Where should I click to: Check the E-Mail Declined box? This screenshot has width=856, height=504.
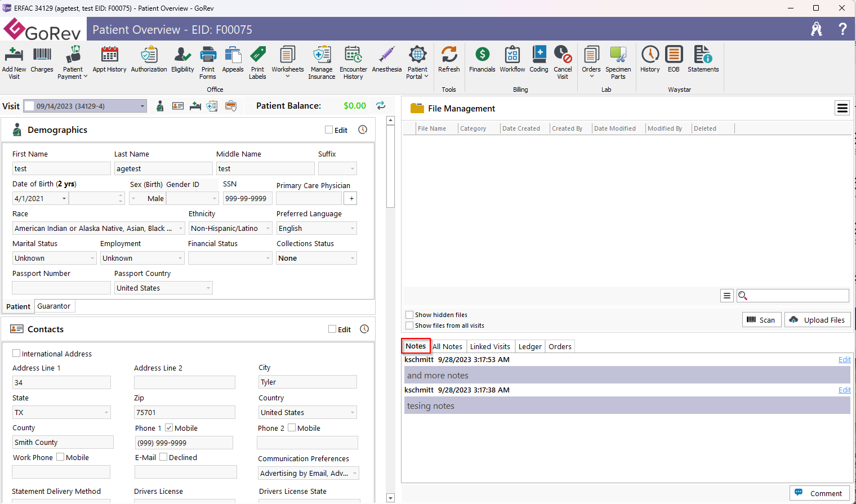click(x=163, y=457)
